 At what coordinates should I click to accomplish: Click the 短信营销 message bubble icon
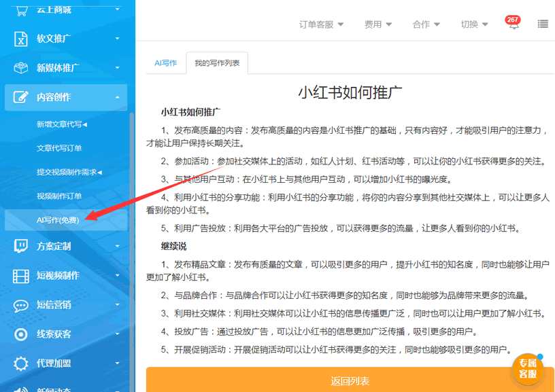pos(22,306)
